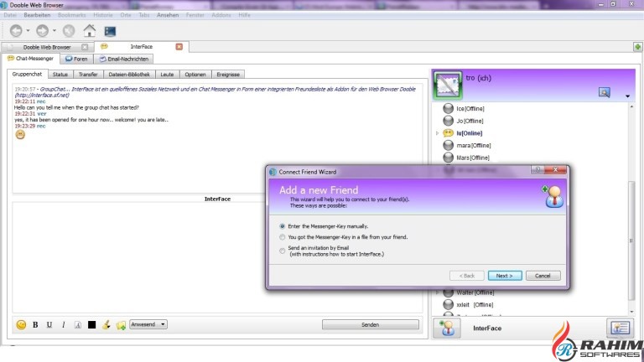Stop loading with the grey stop icon
The image size is (644, 362).
[x=69, y=31]
